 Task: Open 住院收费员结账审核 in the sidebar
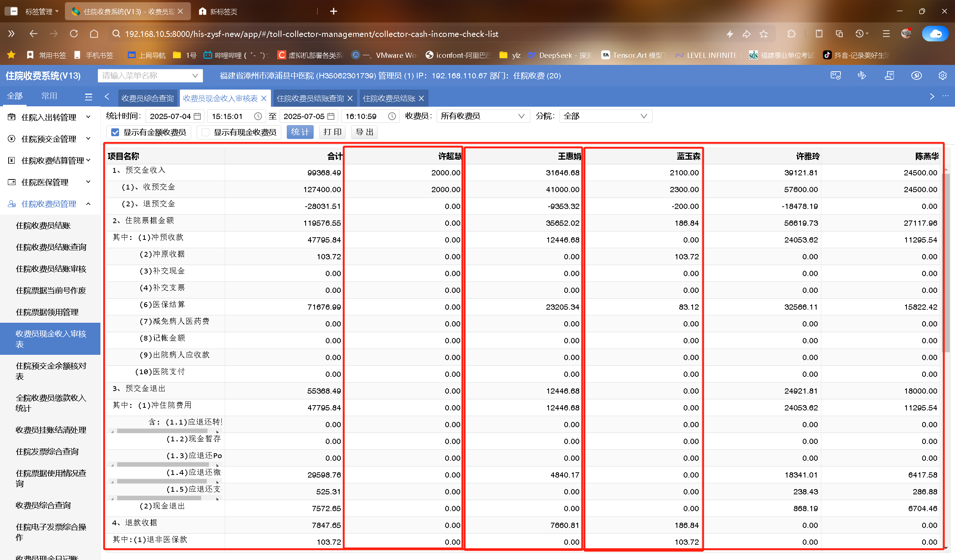[x=51, y=269]
